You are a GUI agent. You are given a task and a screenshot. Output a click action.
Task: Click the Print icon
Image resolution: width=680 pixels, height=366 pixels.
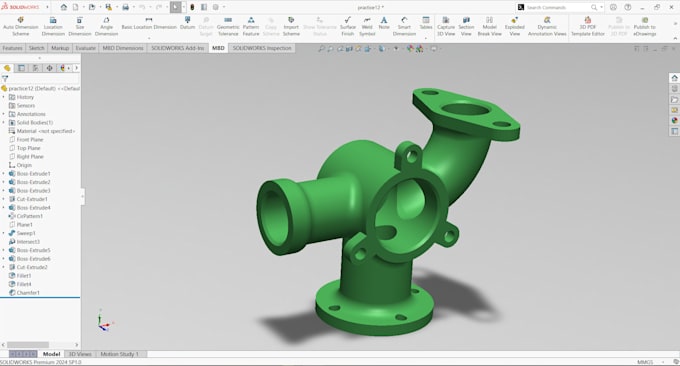point(125,7)
